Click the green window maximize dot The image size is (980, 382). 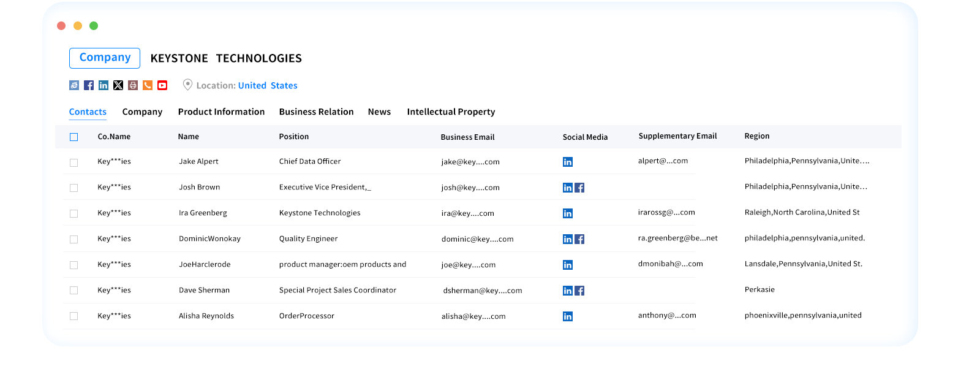94,26
